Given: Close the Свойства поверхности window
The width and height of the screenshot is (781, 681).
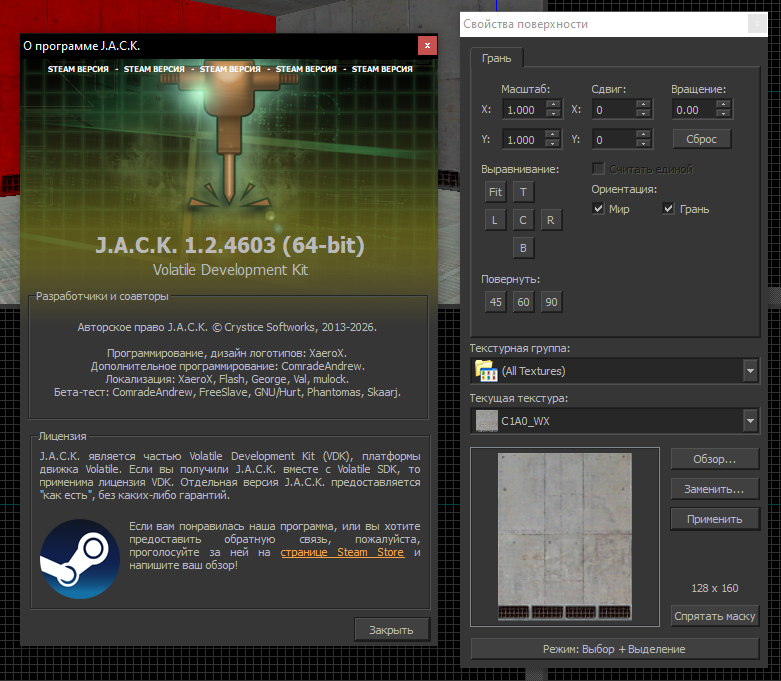Looking at the screenshot, I should click(757, 23).
